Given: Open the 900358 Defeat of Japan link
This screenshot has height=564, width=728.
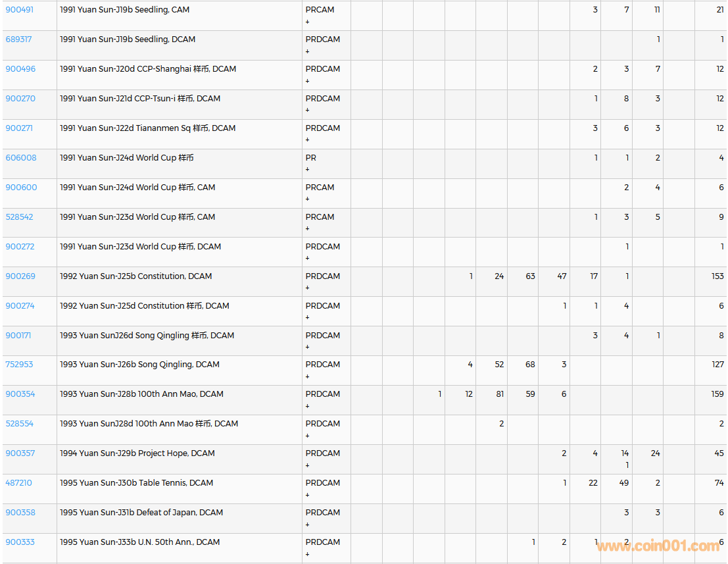Looking at the screenshot, I should pyautogui.click(x=20, y=513).
